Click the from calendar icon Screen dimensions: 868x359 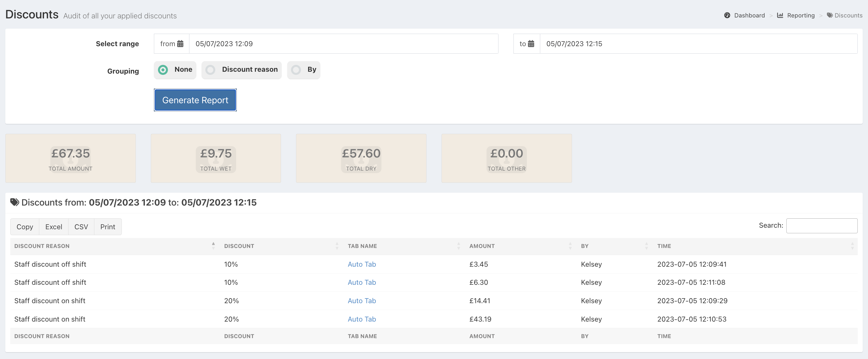[x=180, y=44]
